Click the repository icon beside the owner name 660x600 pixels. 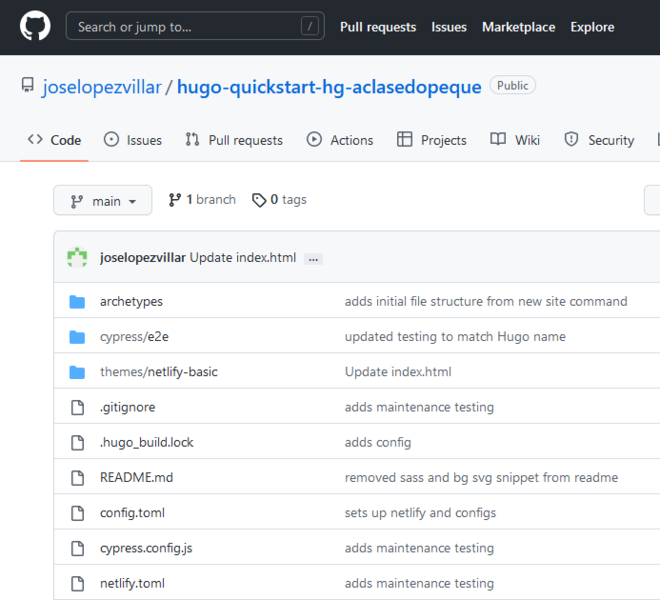click(x=28, y=85)
